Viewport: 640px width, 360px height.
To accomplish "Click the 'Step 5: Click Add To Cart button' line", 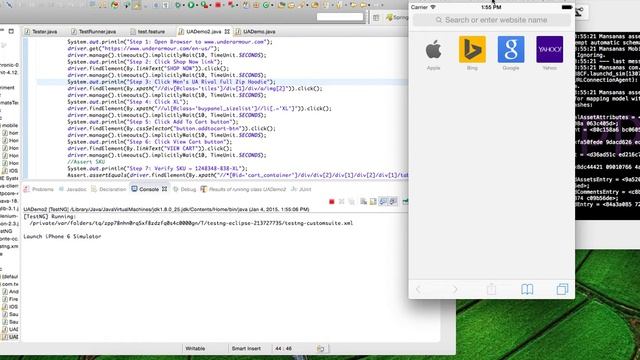I will coord(153,122).
